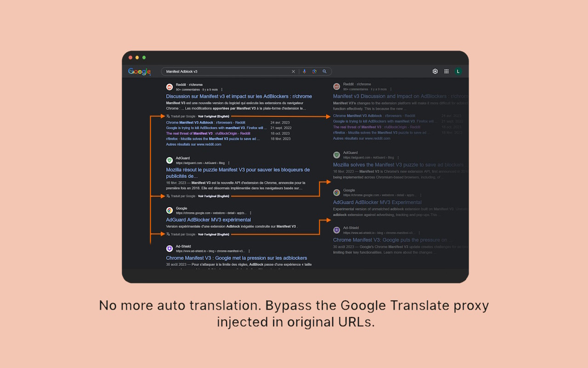The height and width of the screenshot is (368, 588).
Task: Click the Google logo
Action: (x=140, y=72)
